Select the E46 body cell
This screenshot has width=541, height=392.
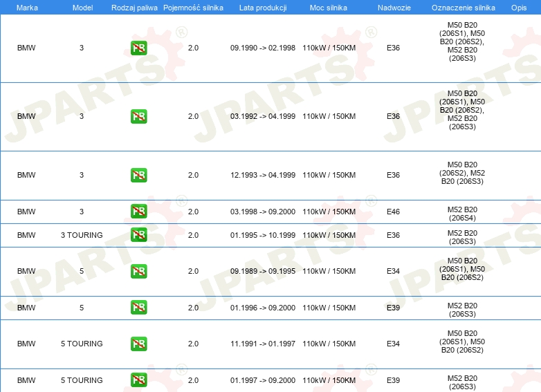(x=393, y=212)
